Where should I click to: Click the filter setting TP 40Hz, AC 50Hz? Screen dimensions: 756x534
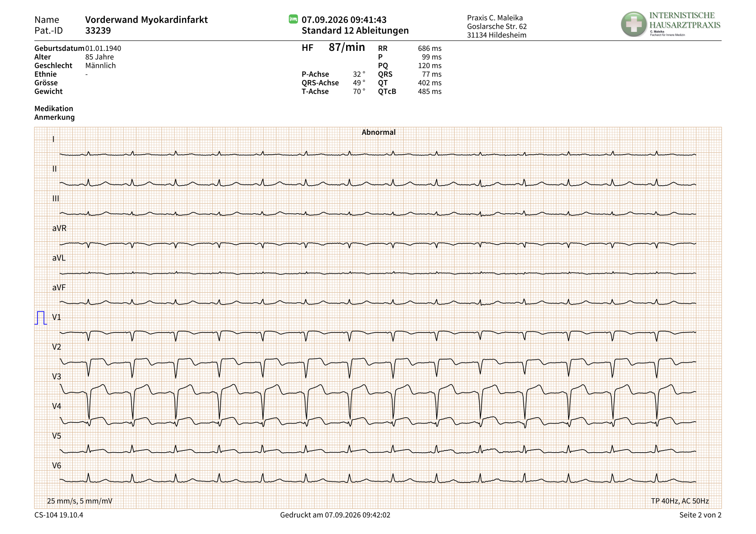[x=680, y=501]
